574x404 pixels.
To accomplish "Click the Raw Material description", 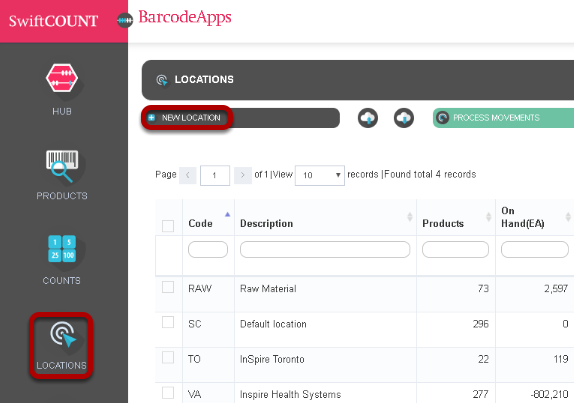I will tap(268, 289).
